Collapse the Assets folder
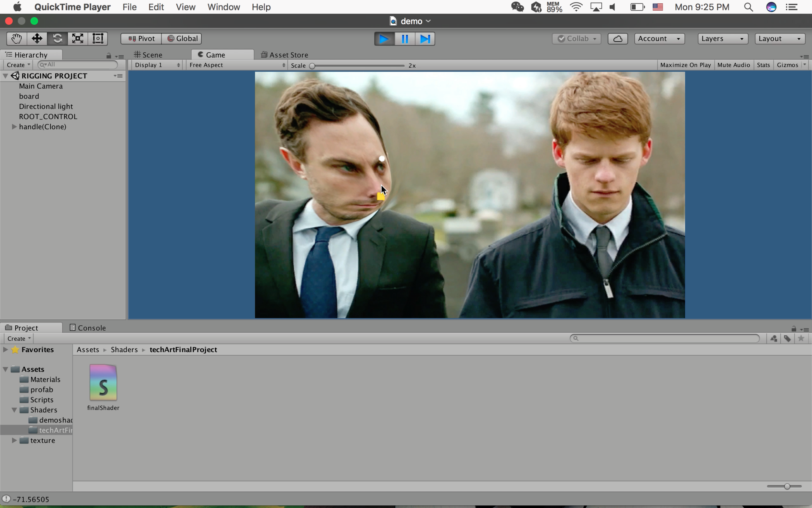Image resolution: width=812 pixels, height=508 pixels. tap(6, 369)
